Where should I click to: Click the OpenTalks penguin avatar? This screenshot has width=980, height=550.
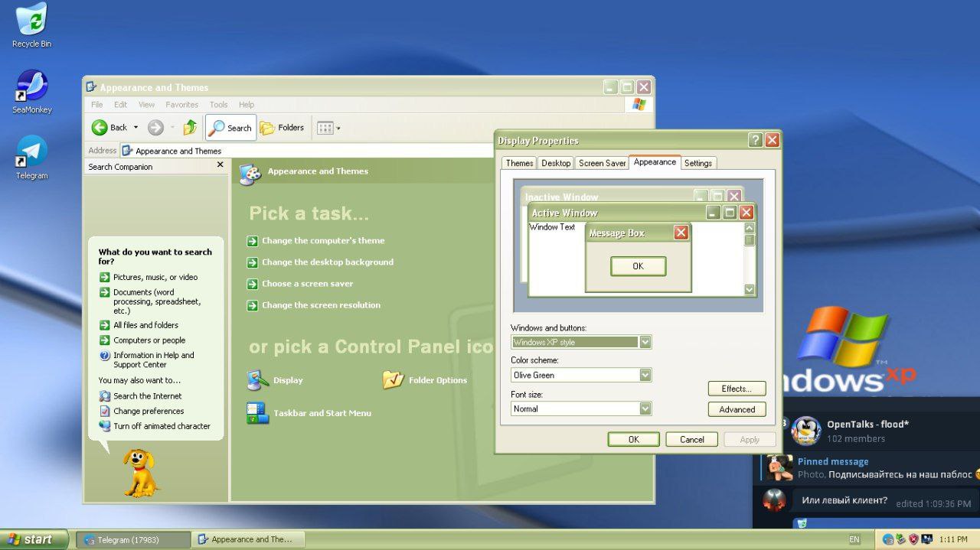point(805,431)
